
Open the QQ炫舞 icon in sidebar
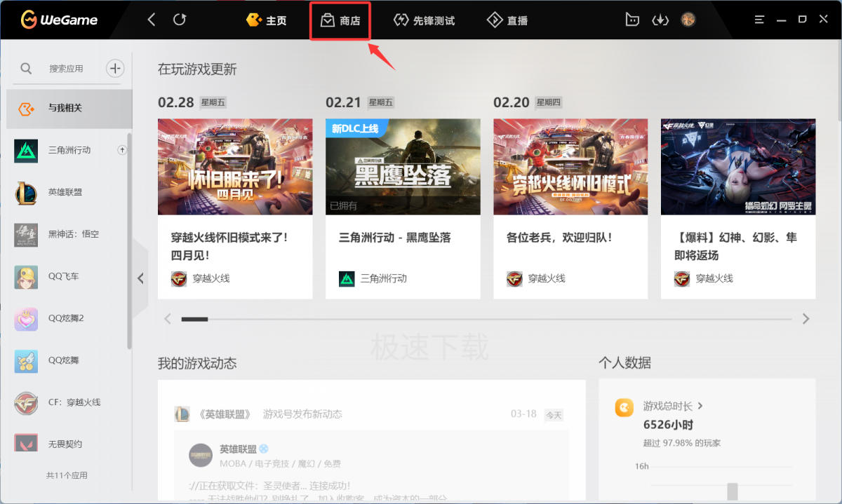tap(27, 361)
